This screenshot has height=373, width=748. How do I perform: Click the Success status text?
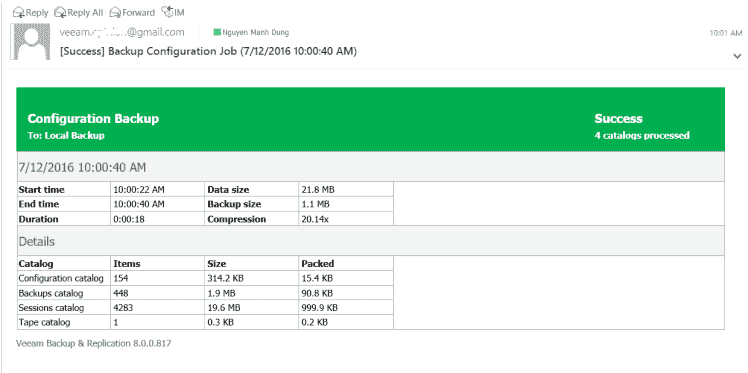(x=618, y=119)
